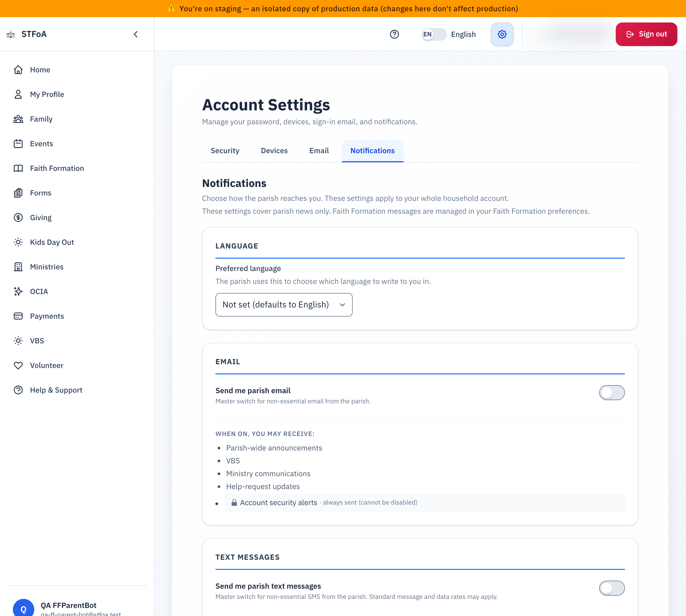Open Help & Support link
The image size is (686, 616).
(56, 390)
